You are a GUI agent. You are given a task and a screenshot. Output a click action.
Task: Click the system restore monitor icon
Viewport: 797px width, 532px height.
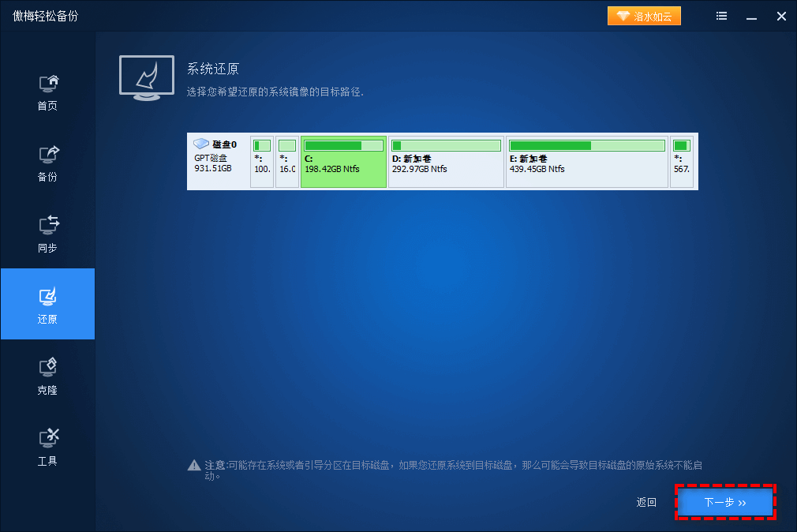click(146, 77)
